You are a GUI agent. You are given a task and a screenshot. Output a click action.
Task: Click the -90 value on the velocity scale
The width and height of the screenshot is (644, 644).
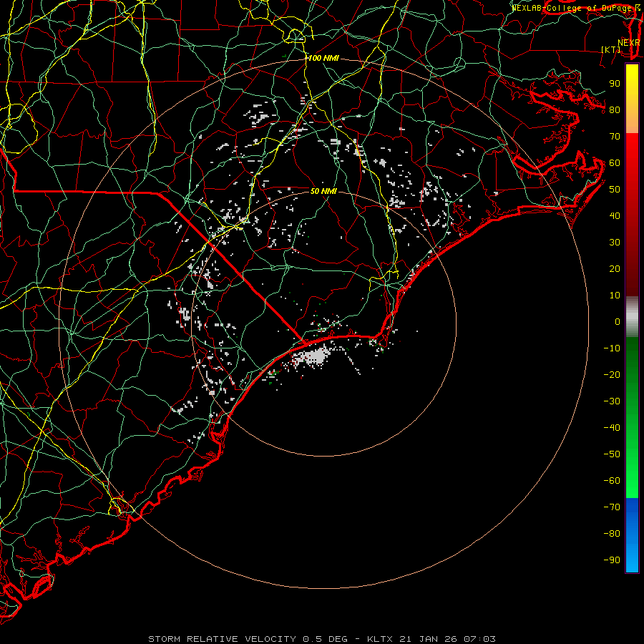(612, 560)
